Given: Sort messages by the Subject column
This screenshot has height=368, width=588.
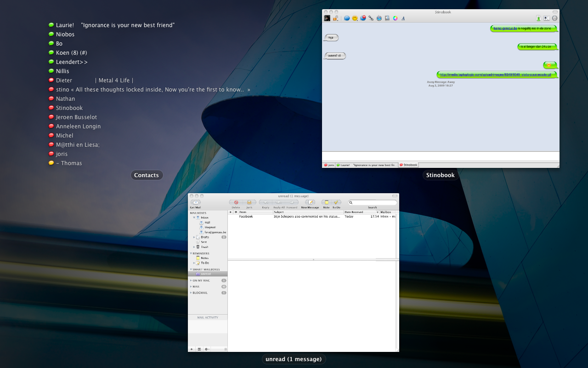Looking at the screenshot, I should point(308,212).
